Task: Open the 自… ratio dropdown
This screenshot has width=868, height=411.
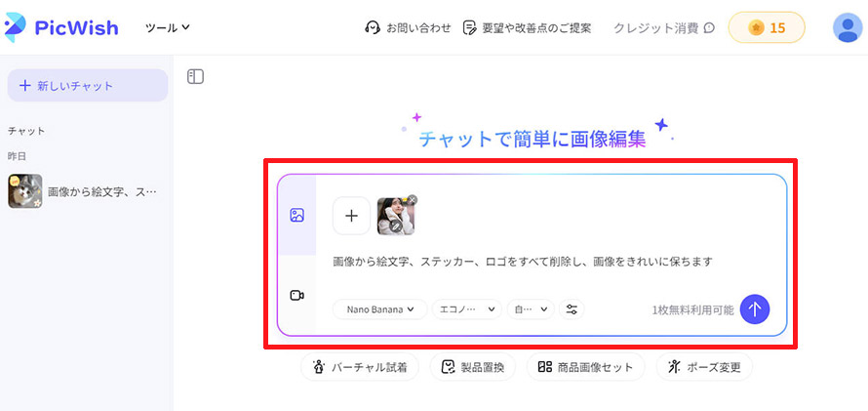Action: coord(531,309)
